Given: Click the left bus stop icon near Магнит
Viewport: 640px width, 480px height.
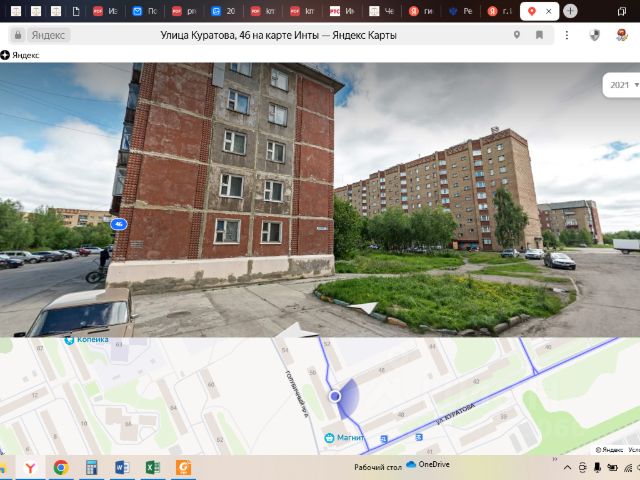Looking at the screenshot, I should pos(384,439).
